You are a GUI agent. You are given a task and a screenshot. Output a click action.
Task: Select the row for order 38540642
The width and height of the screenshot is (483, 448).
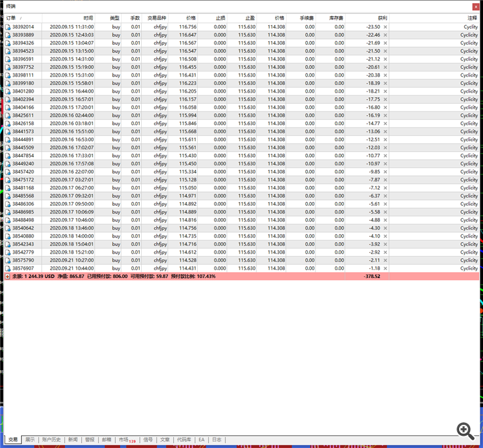point(241,228)
